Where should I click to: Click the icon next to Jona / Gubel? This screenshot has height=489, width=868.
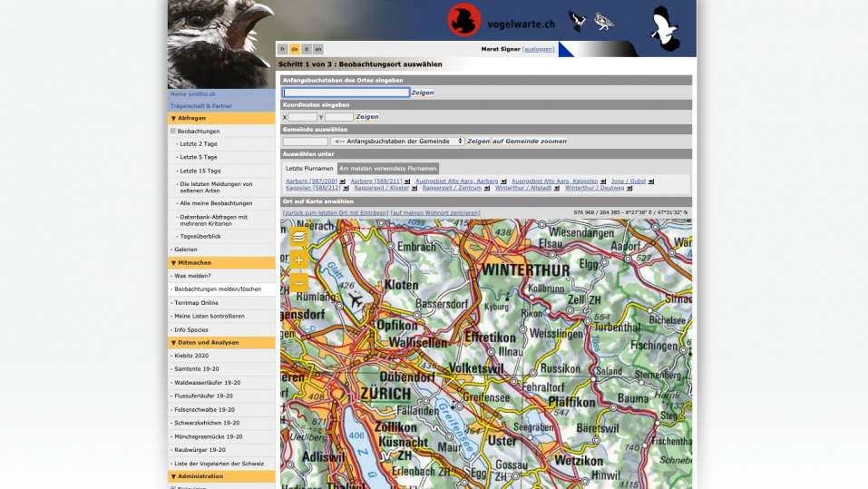(651, 181)
